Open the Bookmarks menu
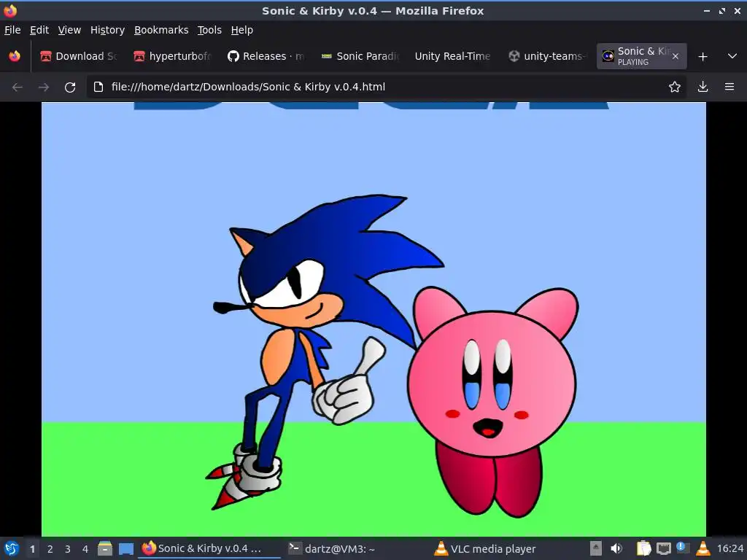Screen dimensions: 747x560 pos(161,30)
